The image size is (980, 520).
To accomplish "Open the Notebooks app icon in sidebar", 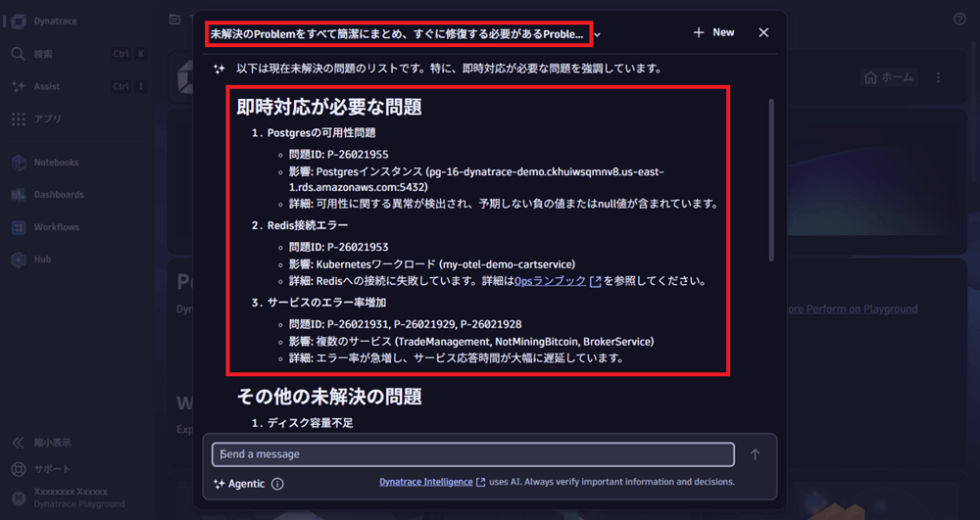I will [18, 163].
